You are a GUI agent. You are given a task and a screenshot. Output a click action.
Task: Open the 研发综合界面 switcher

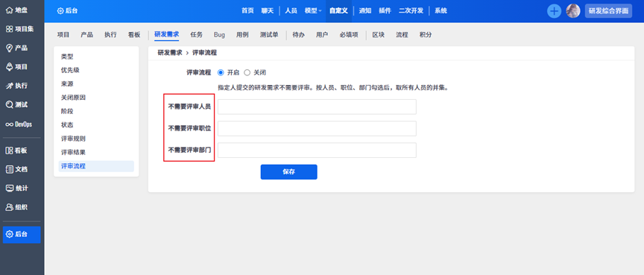608,11
